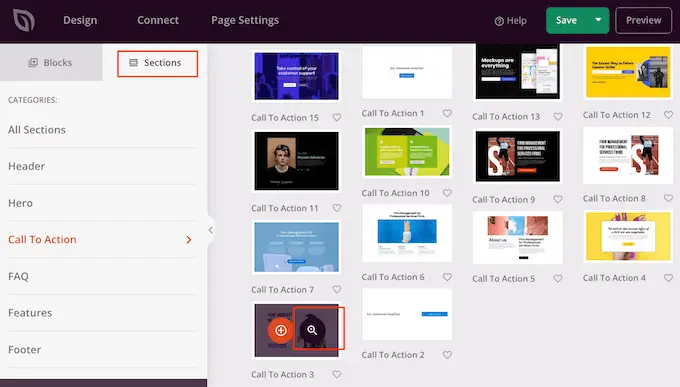Select Call To Action 6 thumbnail
This screenshot has height=387, width=680.
click(407, 233)
